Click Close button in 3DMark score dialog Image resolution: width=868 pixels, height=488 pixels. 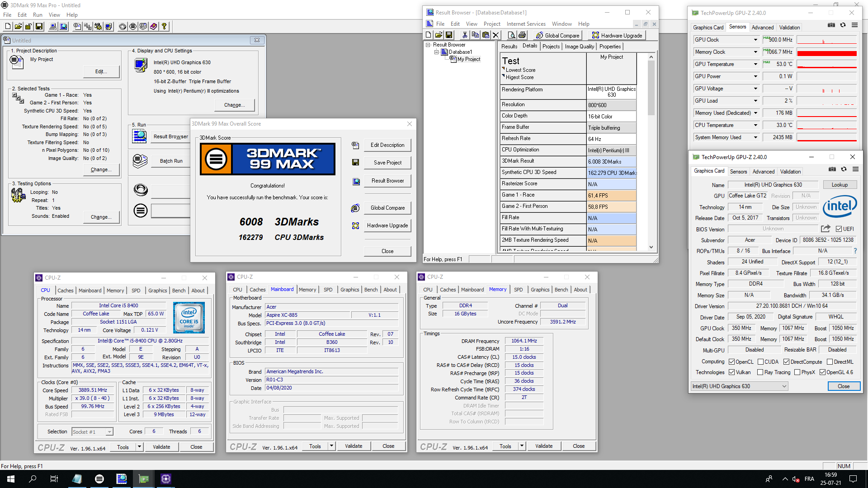(387, 251)
